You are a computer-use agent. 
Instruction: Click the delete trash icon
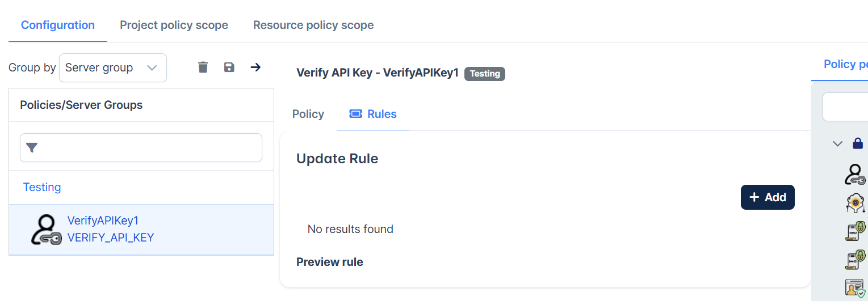(203, 67)
